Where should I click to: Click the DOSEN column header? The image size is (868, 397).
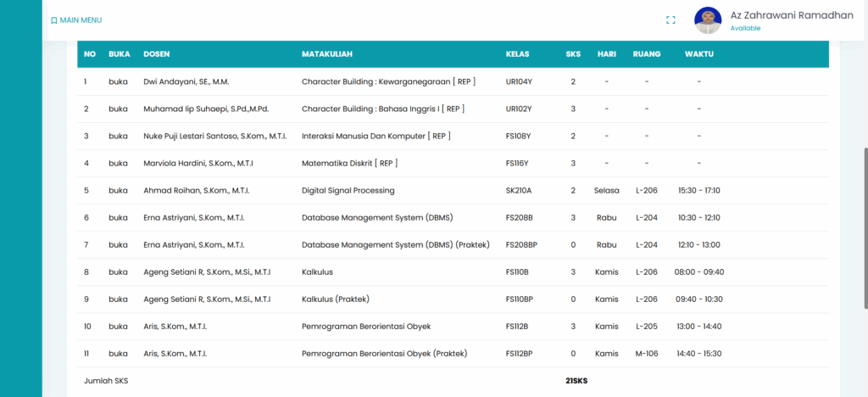[156, 54]
